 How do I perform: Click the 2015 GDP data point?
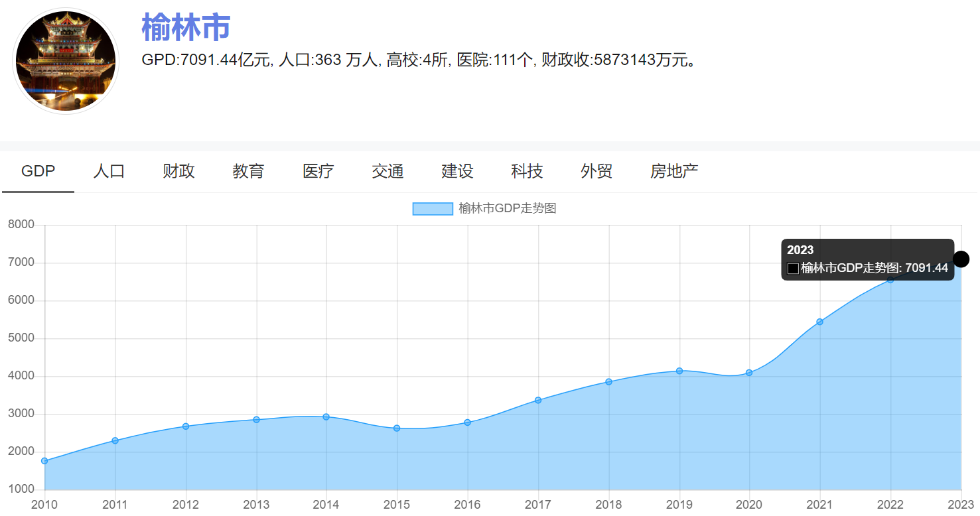397,428
